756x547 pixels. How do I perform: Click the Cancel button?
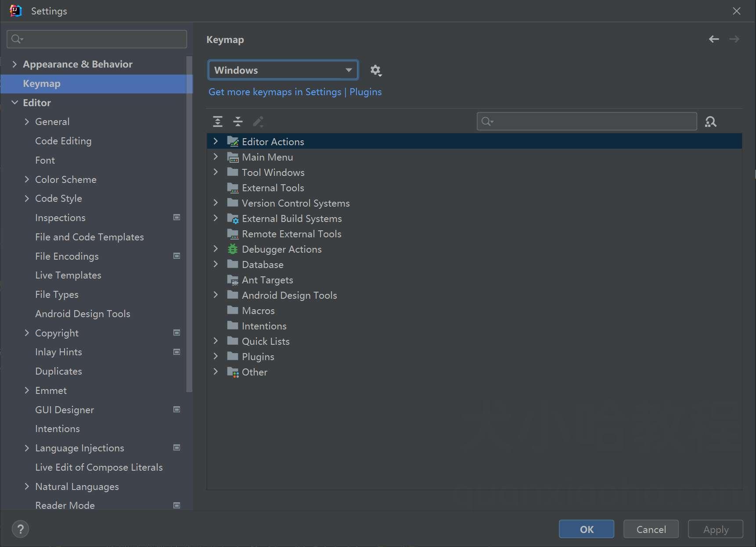point(651,529)
